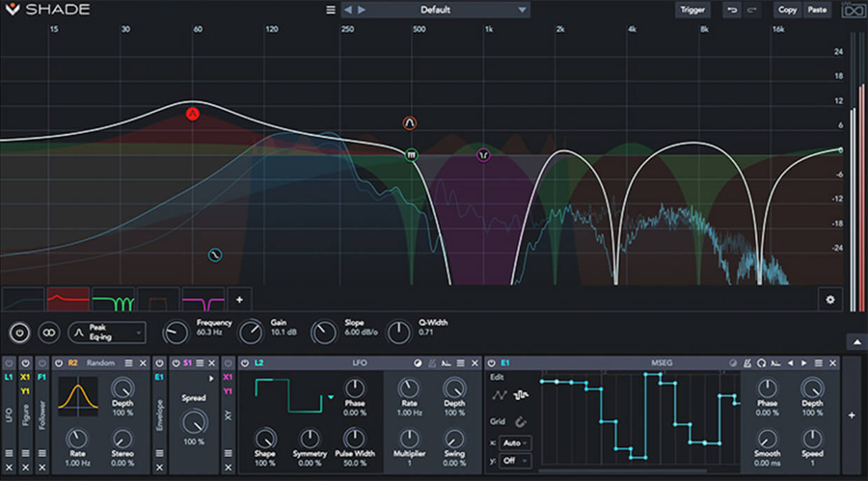Load the previous preset with left arrow
This screenshot has height=481, width=868.
click(x=347, y=10)
